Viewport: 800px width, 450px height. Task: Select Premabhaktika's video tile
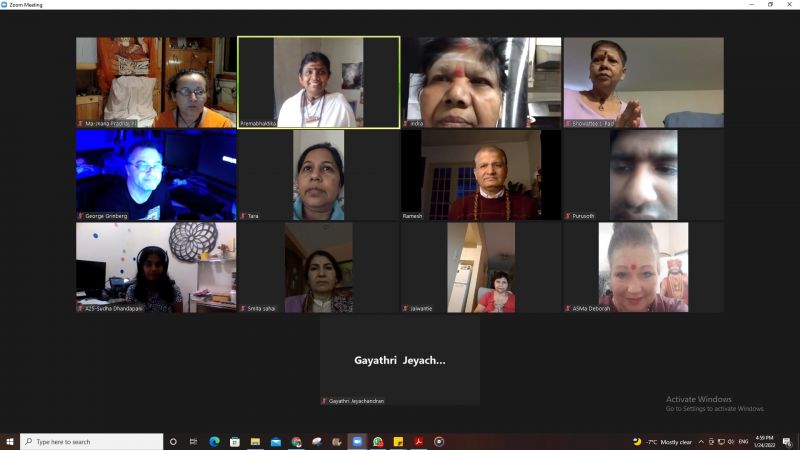(318, 82)
